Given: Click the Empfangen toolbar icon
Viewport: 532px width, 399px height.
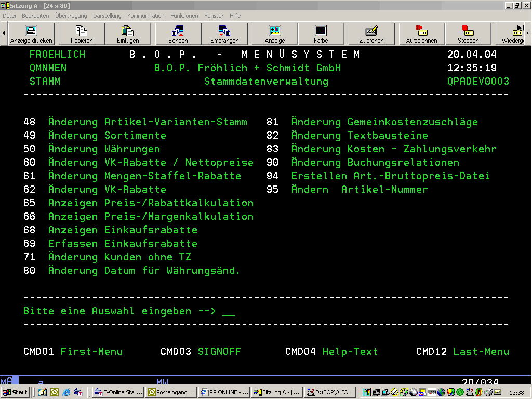Looking at the screenshot, I should pos(224,34).
